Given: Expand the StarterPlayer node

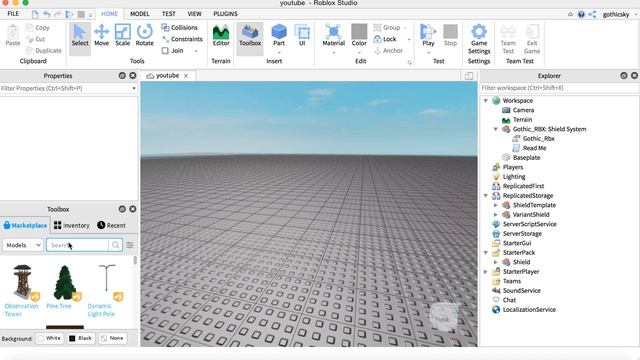Looking at the screenshot, I should [486, 271].
